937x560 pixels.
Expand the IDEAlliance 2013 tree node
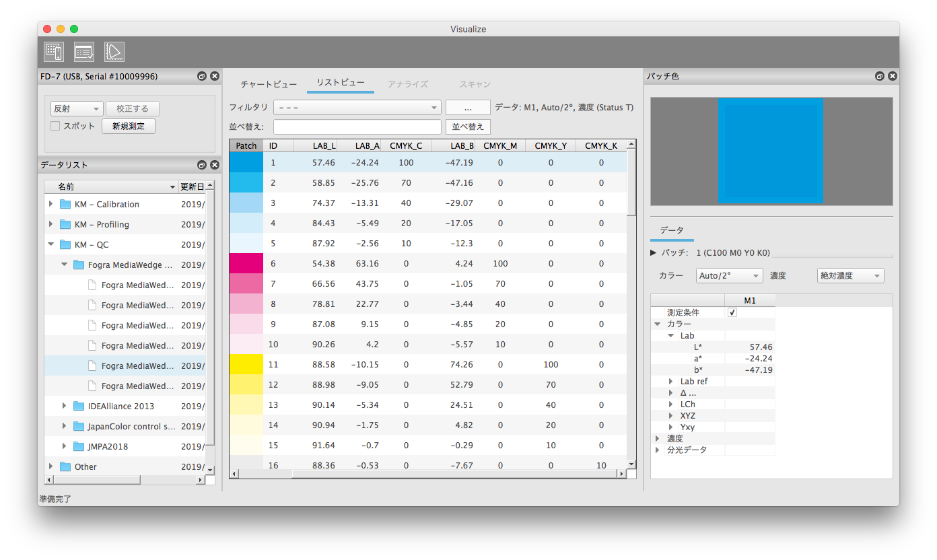click(x=65, y=407)
